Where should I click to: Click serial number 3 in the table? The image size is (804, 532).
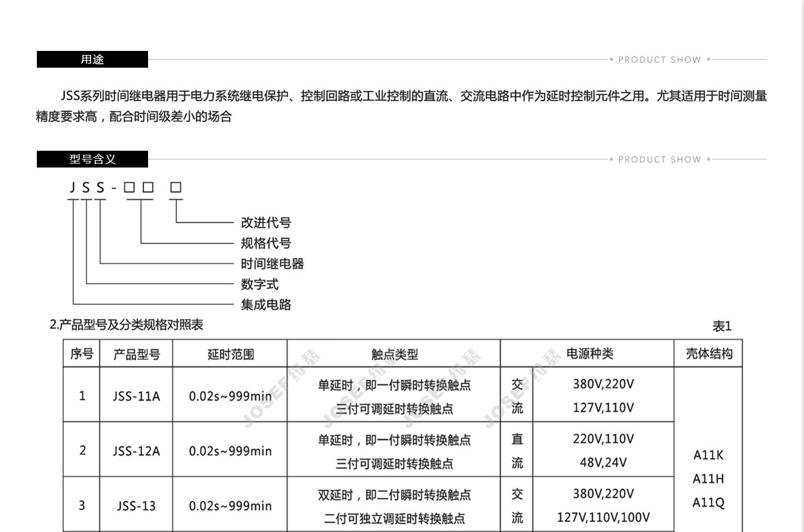pyautogui.click(x=82, y=505)
